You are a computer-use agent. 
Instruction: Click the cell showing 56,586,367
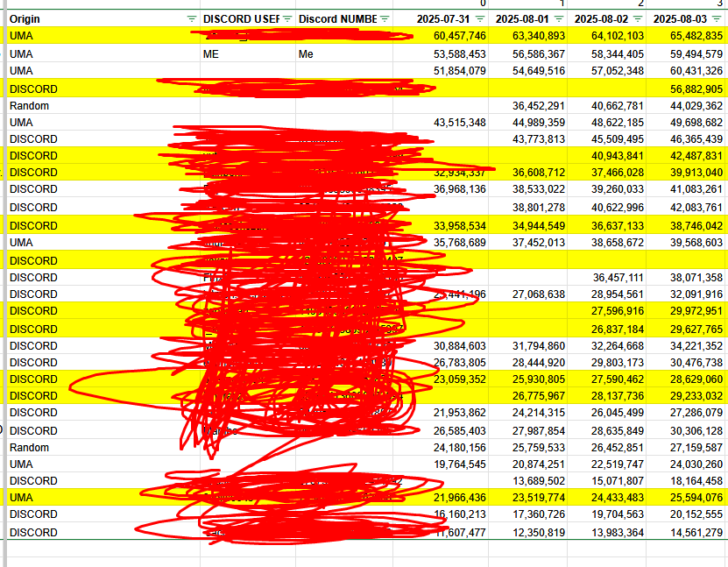pos(527,53)
